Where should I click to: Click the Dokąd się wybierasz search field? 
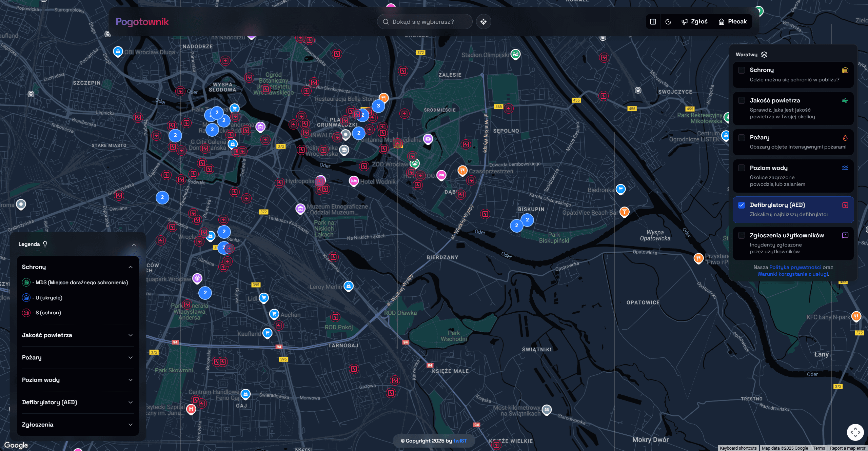[x=425, y=22]
